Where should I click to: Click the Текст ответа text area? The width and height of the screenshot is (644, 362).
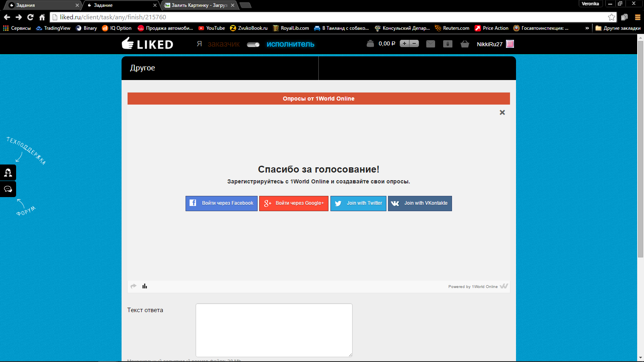(274, 330)
